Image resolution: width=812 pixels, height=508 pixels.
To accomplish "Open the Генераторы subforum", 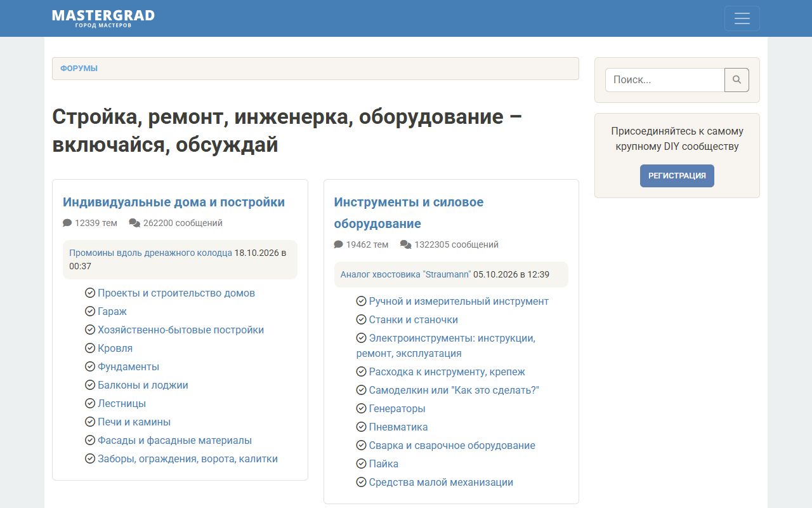I will pyautogui.click(x=397, y=408).
